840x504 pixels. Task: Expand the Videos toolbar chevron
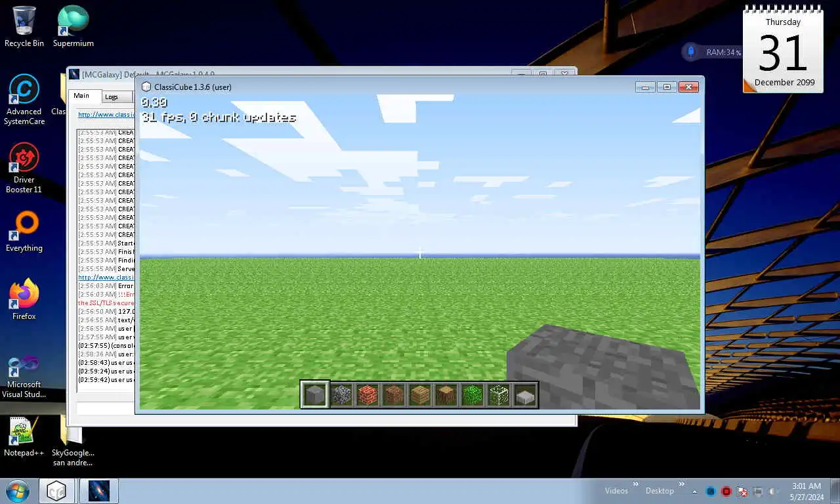(x=635, y=484)
